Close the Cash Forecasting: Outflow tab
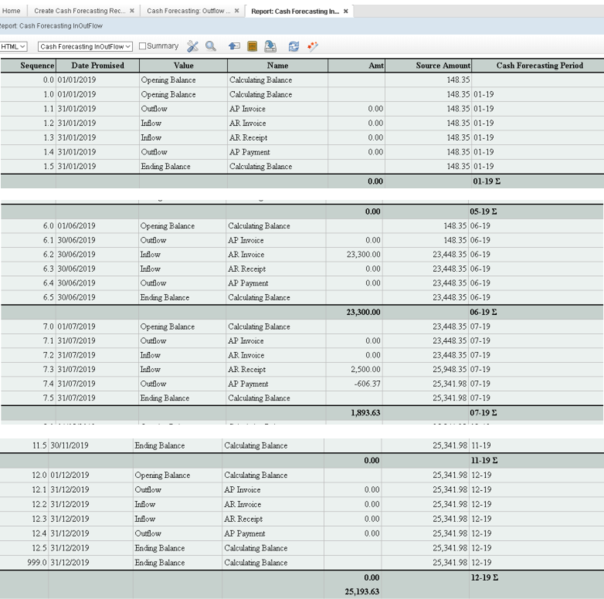The height and width of the screenshot is (599, 604). click(237, 11)
